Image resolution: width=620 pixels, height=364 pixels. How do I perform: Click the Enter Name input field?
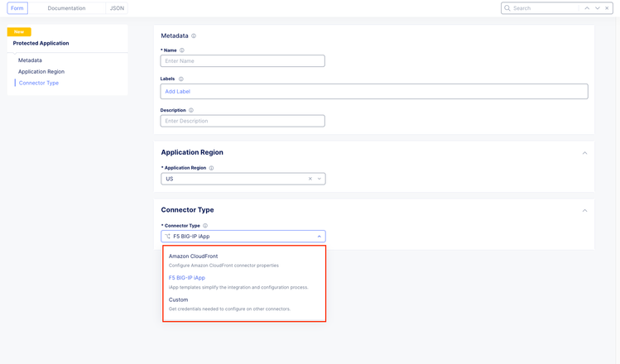click(x=243, y=61)
